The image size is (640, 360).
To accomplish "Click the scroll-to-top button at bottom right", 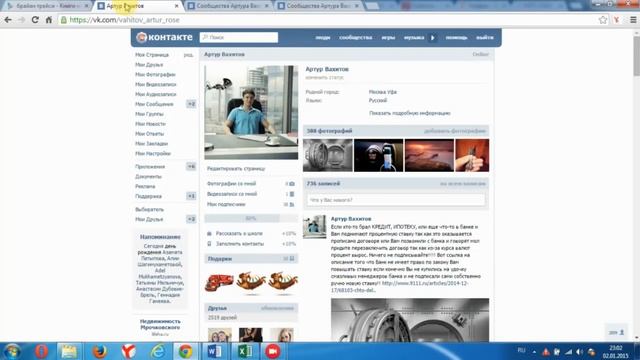I will [x=616, y=332].
